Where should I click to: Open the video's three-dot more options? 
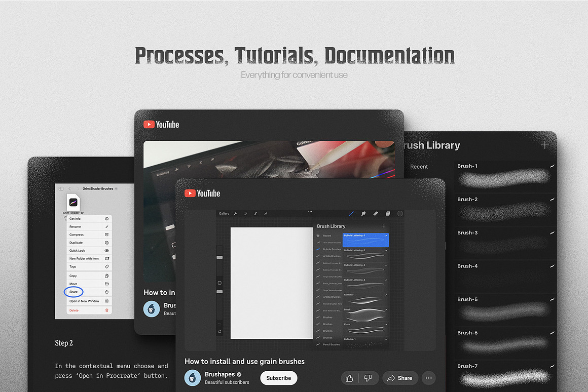[x=429, y=378]
